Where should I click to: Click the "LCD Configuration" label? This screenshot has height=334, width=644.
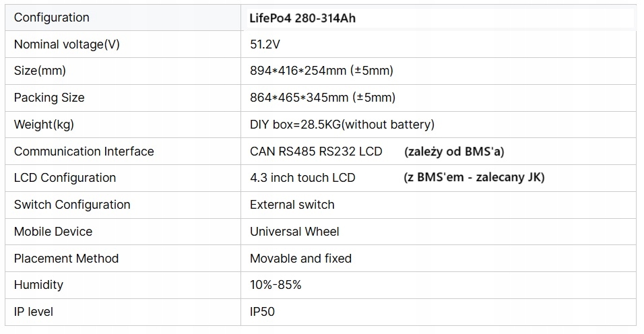pos(65,178)
